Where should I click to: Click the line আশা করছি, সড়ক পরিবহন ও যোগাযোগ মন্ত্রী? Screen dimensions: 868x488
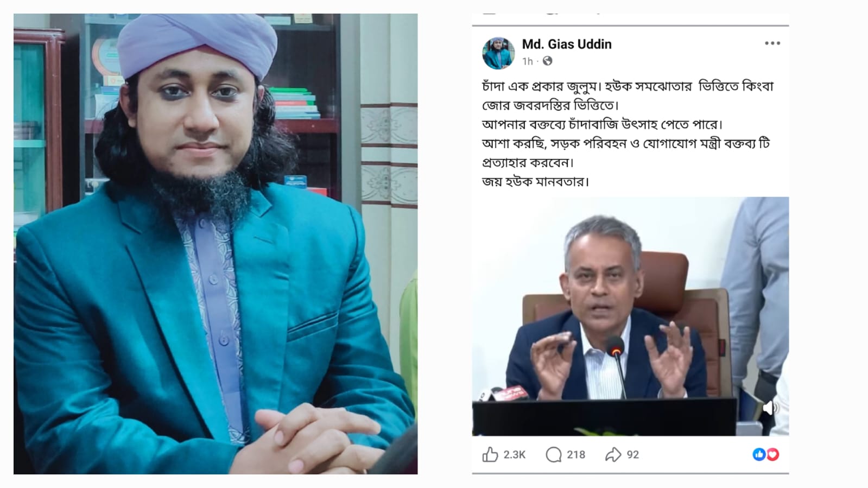tap(626, 144)
